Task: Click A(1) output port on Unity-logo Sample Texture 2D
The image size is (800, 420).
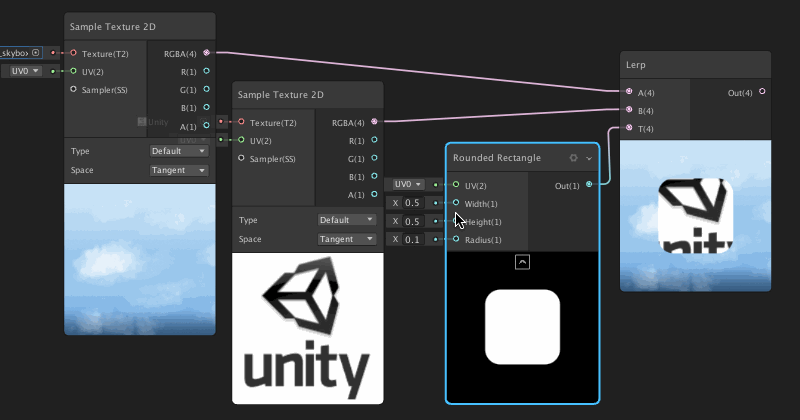Action: tap(374, 194)
